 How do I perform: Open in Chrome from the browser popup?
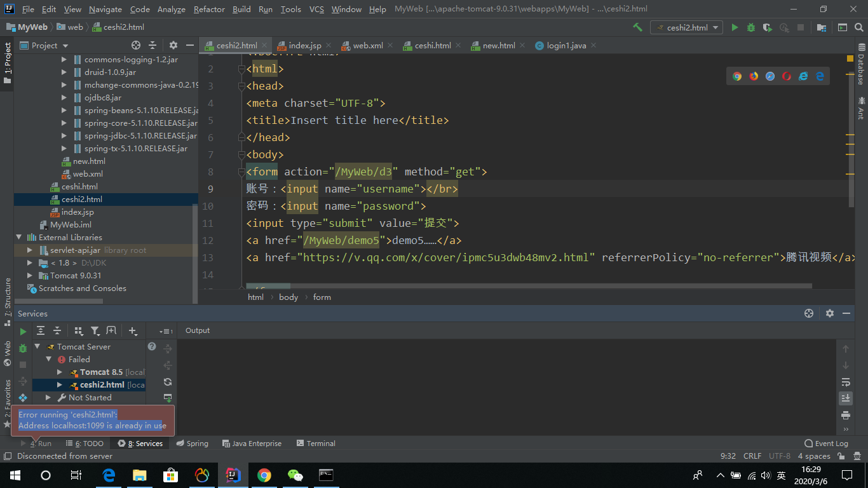737,76
